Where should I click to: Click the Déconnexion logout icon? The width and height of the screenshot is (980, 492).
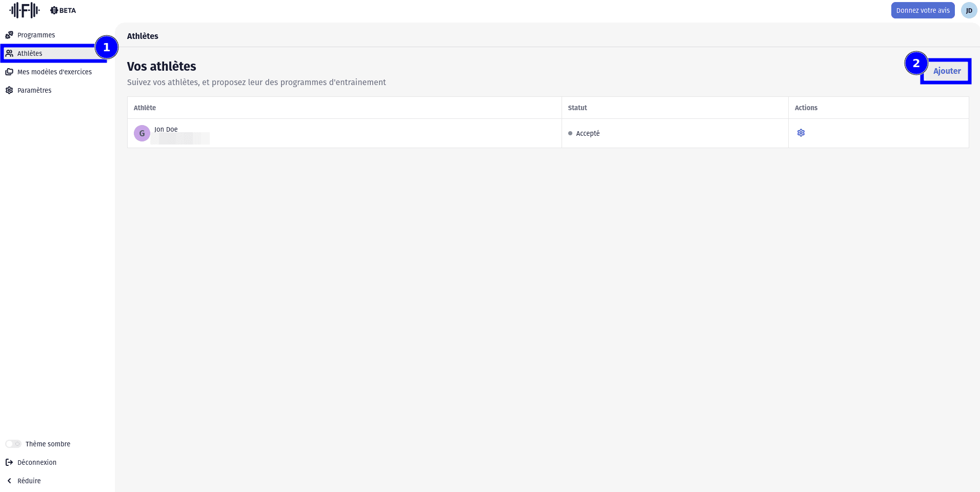pyautogui.click(x=9, y=462)
